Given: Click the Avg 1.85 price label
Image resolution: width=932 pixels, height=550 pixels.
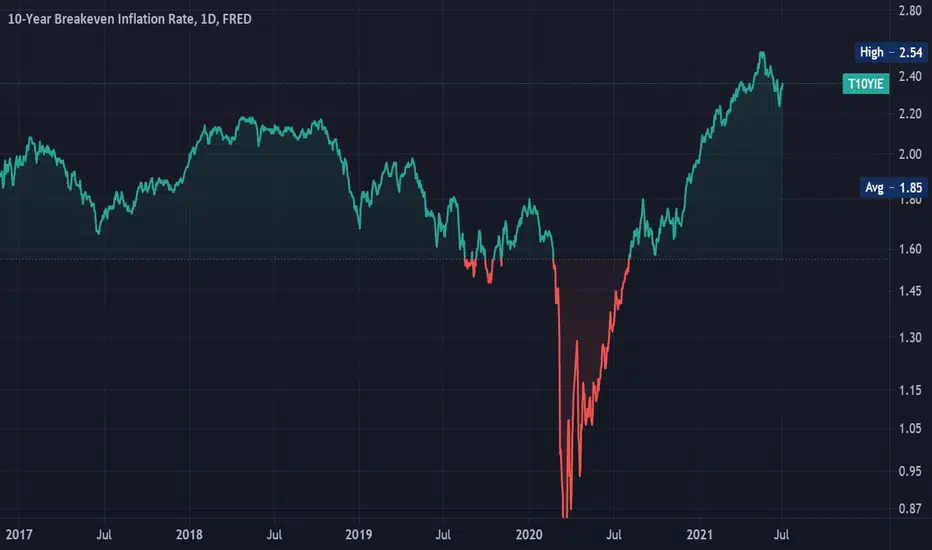Looking at the screenshot, I should tap(893, 187).
